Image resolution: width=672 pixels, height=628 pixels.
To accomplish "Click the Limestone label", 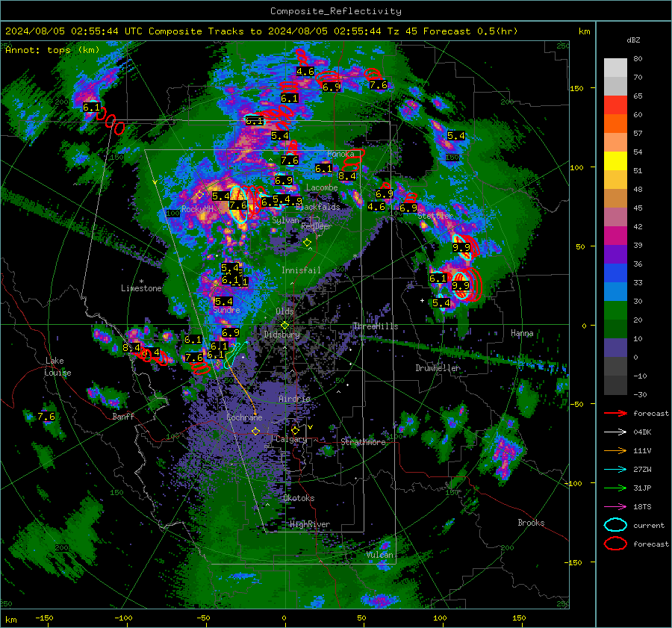I will point(141,288).
